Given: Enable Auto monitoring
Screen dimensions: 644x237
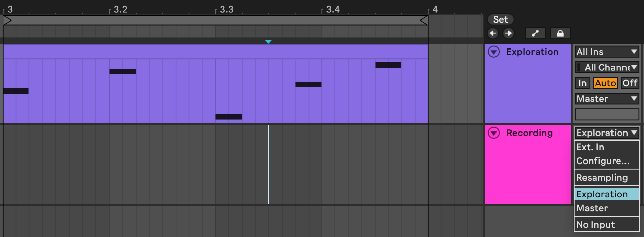Looking at the screenshot, I should point(605,83).
